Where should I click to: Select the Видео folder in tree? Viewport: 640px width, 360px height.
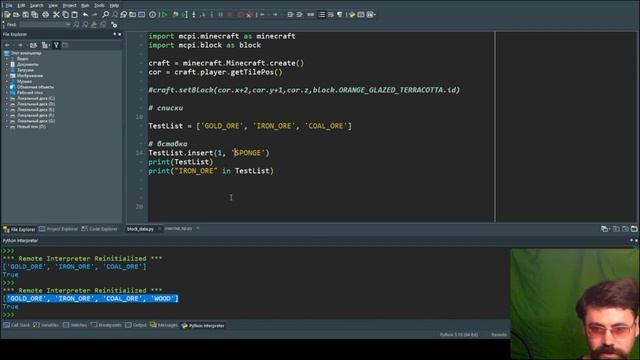pyautogui.click(x=22, y=59)
